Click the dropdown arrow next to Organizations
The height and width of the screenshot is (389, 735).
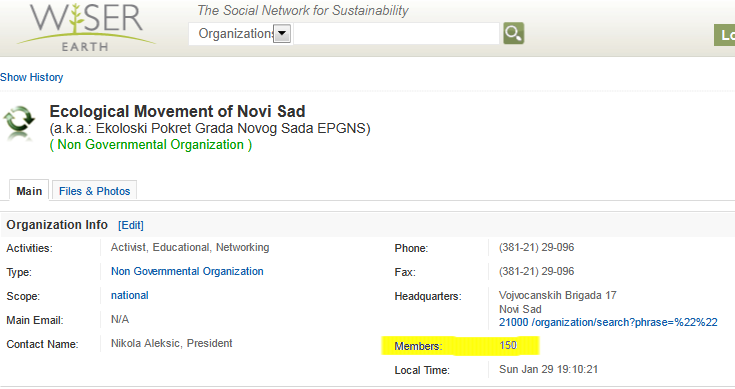click(x=282, y=34)
